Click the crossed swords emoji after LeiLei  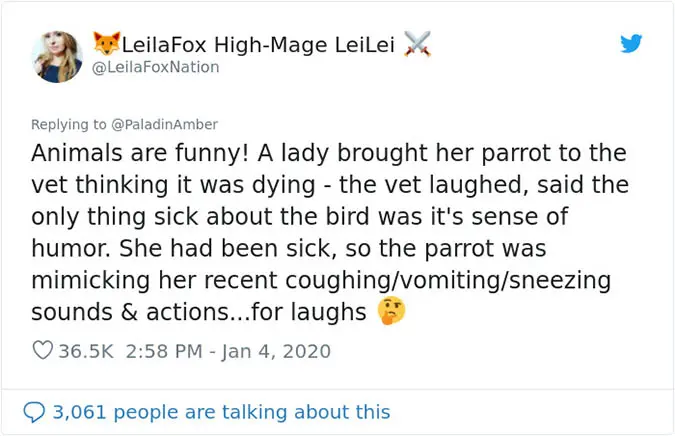[418, 43]
